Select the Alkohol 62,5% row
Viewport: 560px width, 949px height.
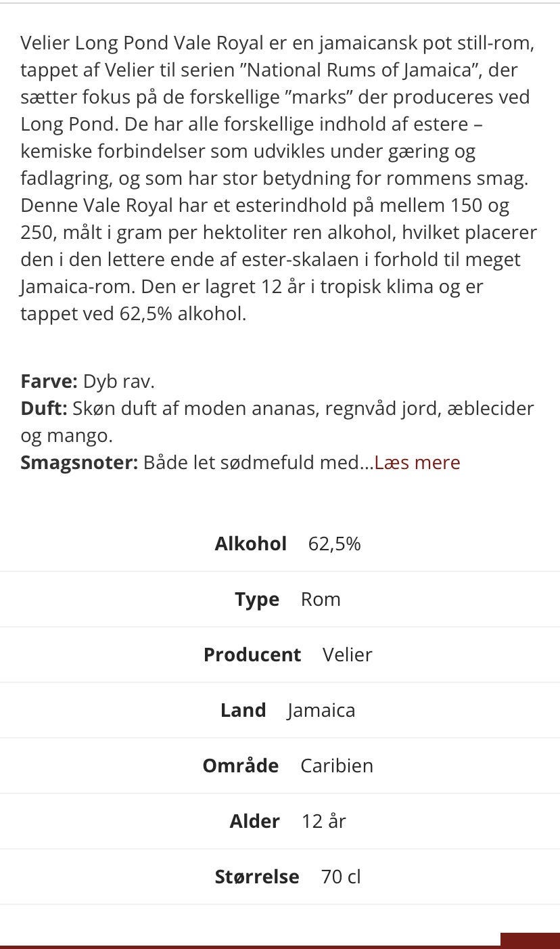pos(280,544)
